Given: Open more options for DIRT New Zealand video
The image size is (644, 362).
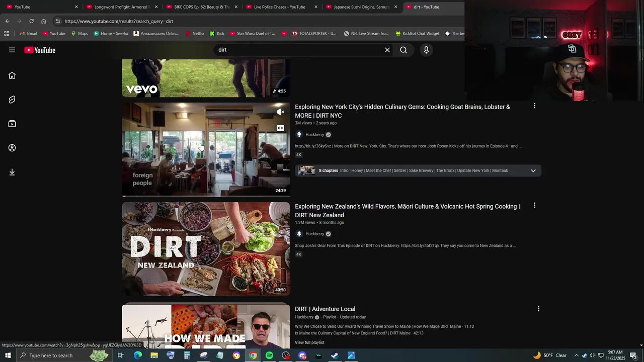Looking at the screenshot, I should click(534, 206).
